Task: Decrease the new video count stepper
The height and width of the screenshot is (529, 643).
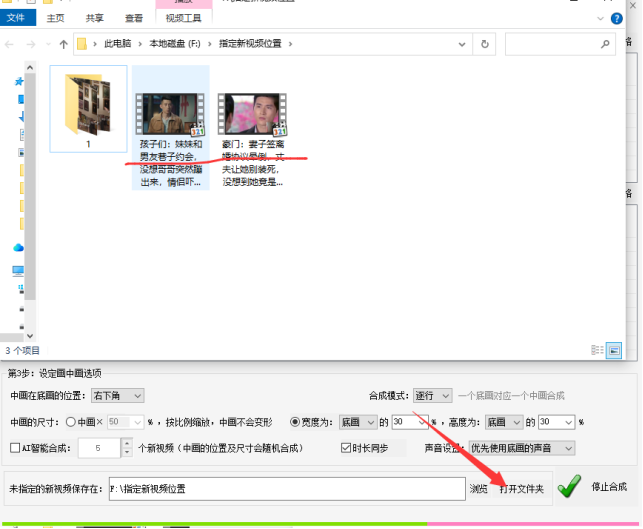Action: (x=127, y=452)
